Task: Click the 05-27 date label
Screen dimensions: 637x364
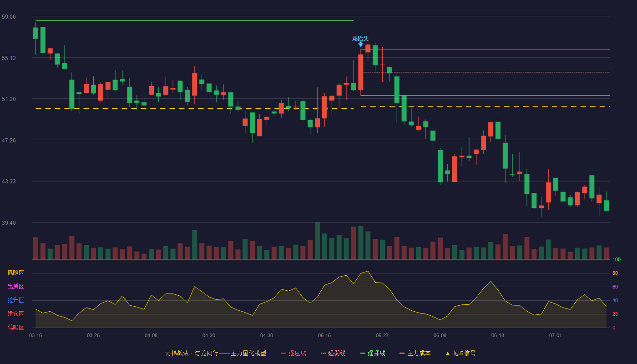Action: [x=382, y=335]
